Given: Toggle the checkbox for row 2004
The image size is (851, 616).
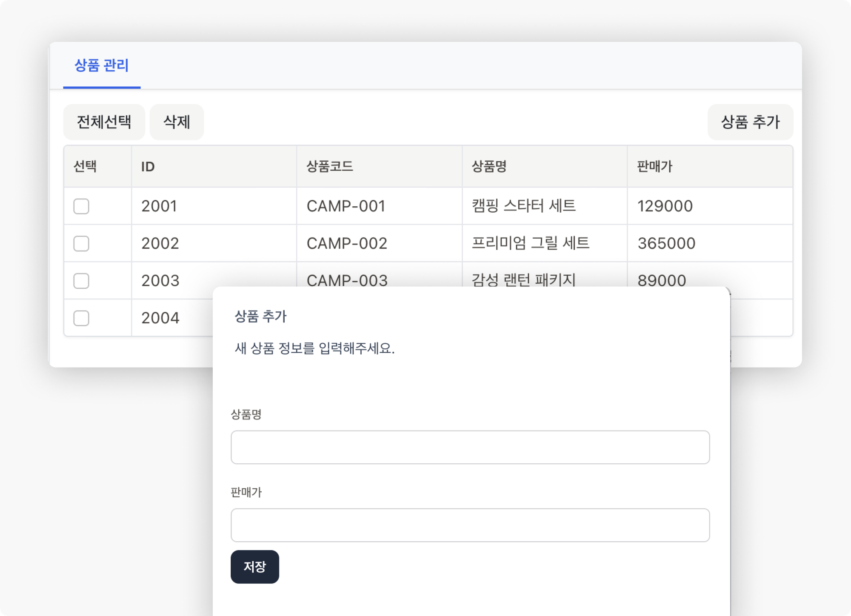Looking at the screenshot, I should coord(81,318).
